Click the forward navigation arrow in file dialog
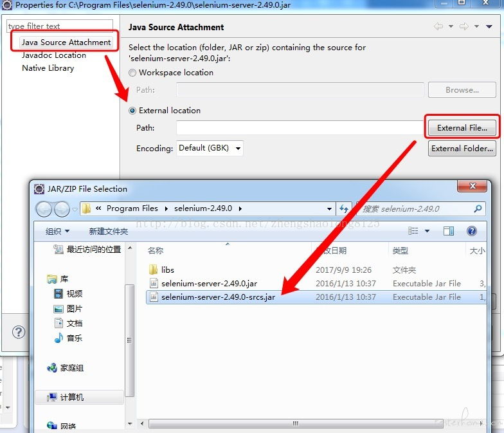 (x=62, y=209)
